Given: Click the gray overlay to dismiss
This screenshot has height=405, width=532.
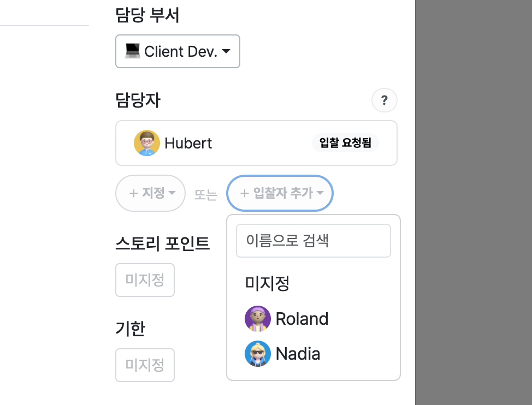Looking at the screenshot, I should [x=473, y=202].
